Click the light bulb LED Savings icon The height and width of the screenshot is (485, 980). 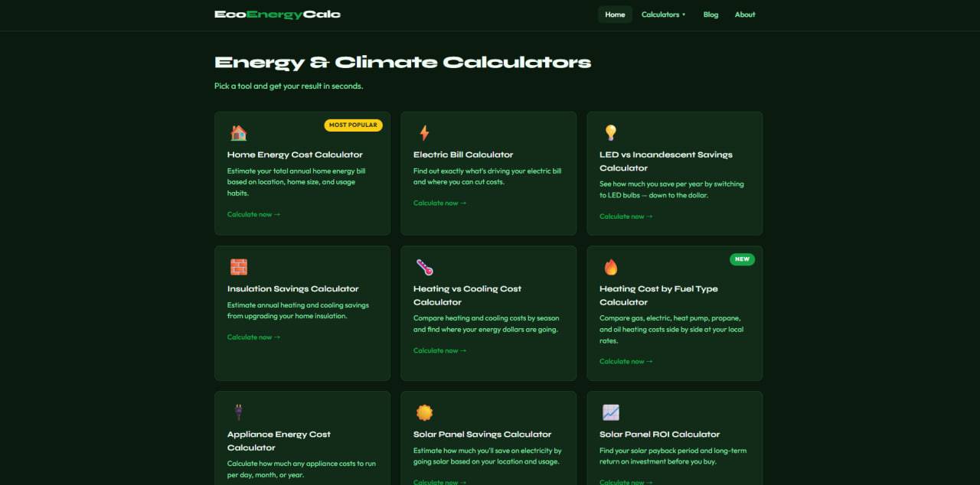(610, 133)
